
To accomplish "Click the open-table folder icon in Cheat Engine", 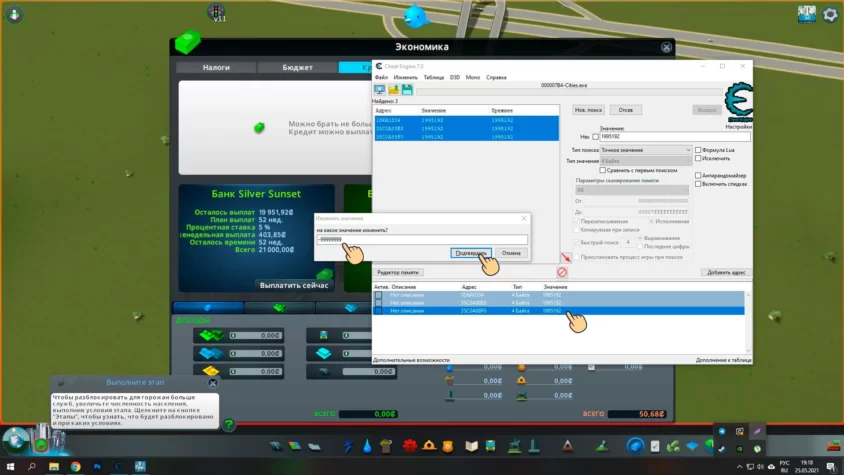I will click(x=393, y=89).
